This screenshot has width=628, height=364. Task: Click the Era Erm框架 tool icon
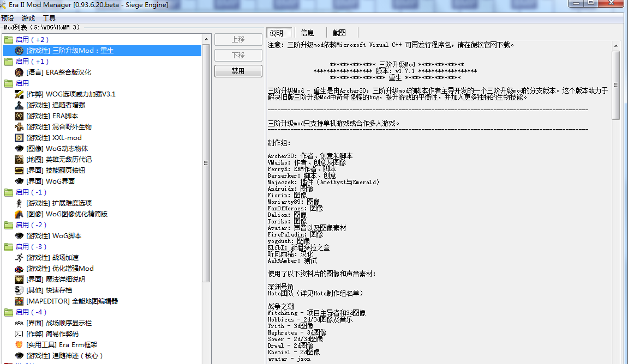click(x=19, y=344)
